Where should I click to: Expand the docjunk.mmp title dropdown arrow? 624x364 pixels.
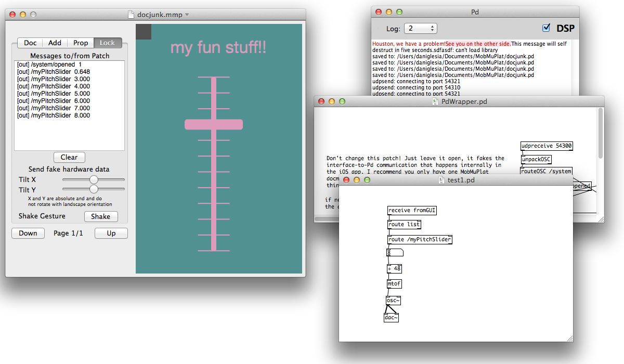(187, 15)
